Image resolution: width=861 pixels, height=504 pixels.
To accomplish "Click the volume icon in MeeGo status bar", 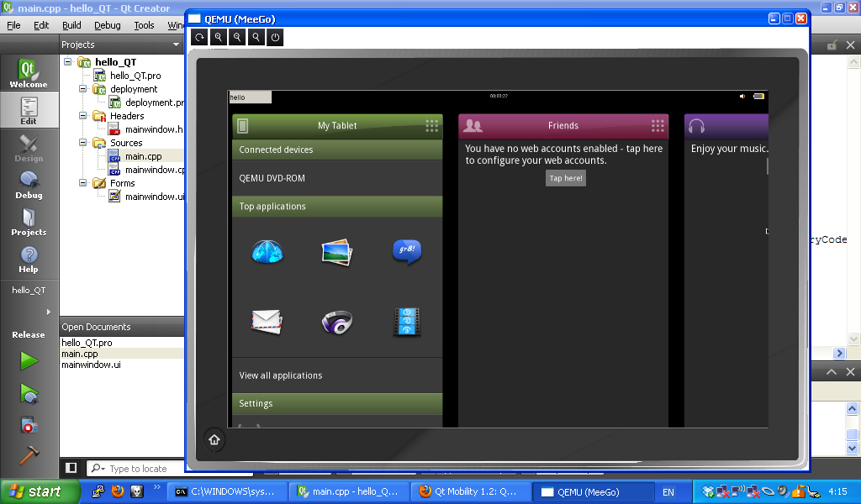I will click(742, 97).
